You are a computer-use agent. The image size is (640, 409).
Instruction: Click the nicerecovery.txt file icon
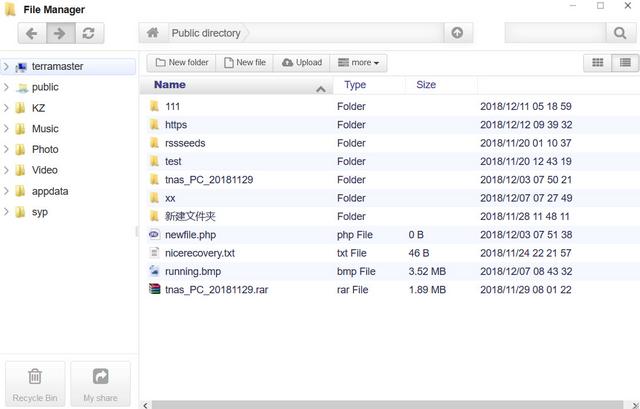pos(154,253)
